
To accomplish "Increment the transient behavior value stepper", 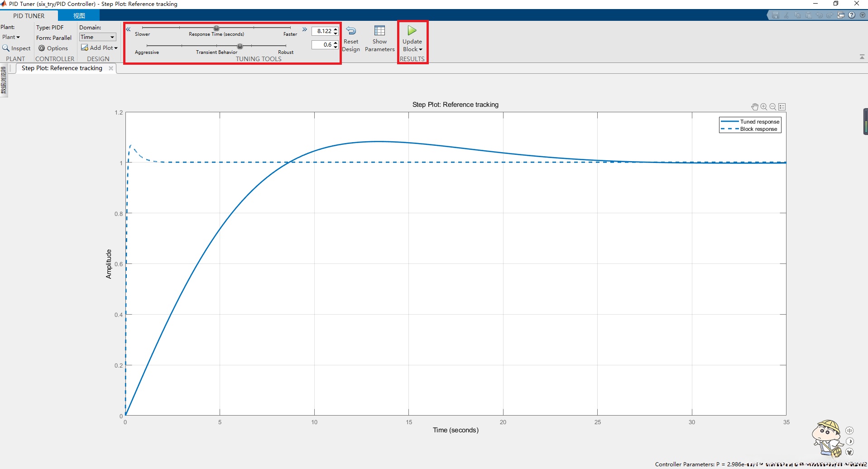I will [x=336, y=43].
